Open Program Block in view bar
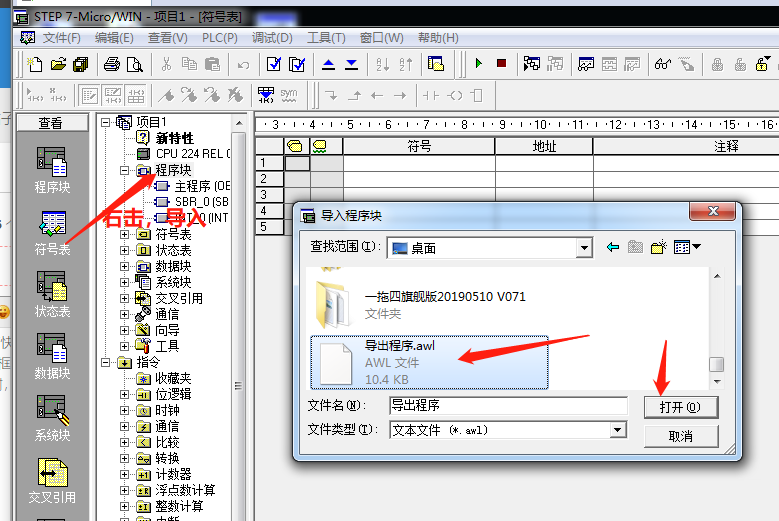The image size is (779, 521). pos(52,170)
